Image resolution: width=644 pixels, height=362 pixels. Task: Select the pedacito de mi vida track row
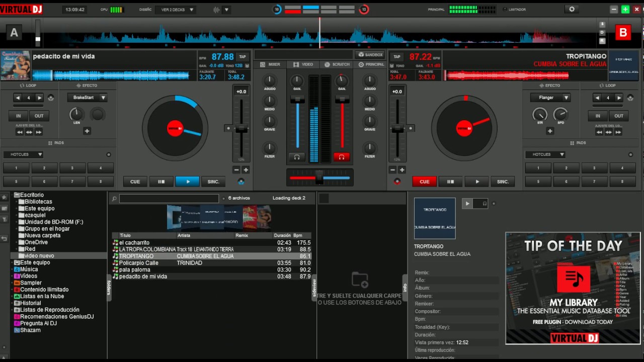[211, 277]
